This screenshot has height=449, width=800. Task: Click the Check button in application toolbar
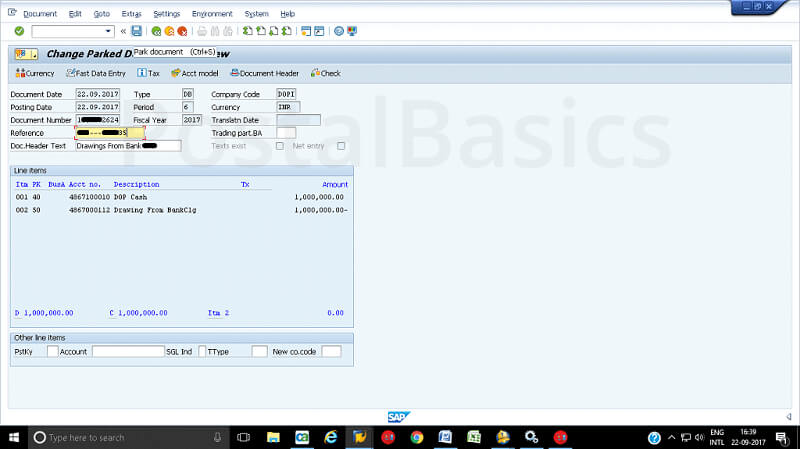325,73
